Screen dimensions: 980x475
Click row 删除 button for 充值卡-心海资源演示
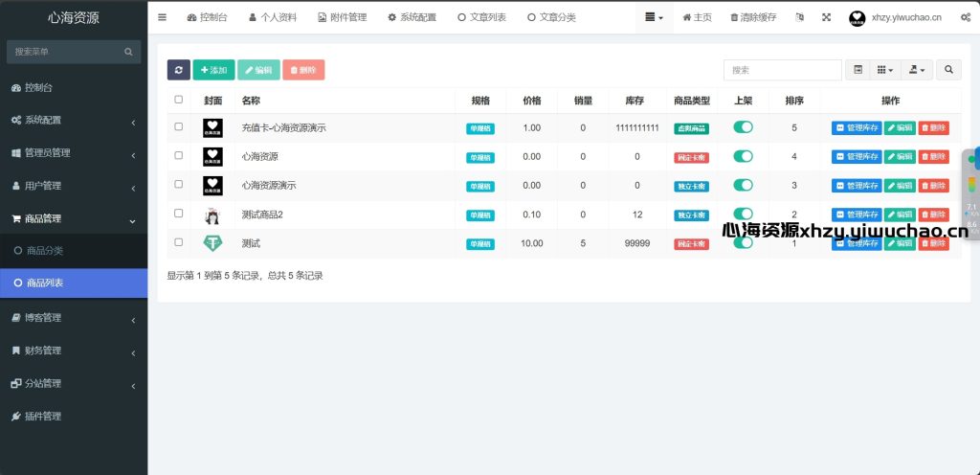pyautogui.click(x=933, y=128)
